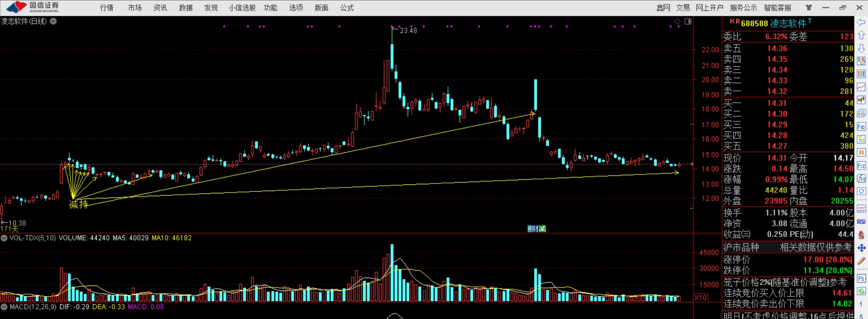Click the chart high label 23.48
The image size is (868, 319).
pos(408,31)
